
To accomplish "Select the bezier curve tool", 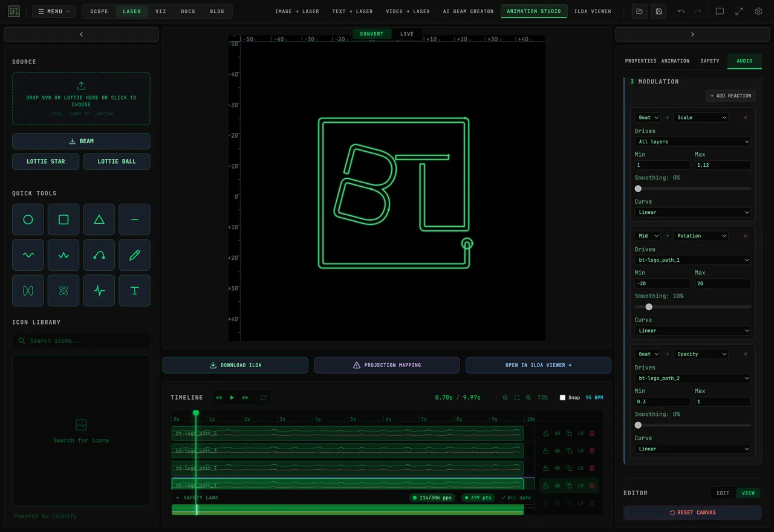I will tap(99, 255).
